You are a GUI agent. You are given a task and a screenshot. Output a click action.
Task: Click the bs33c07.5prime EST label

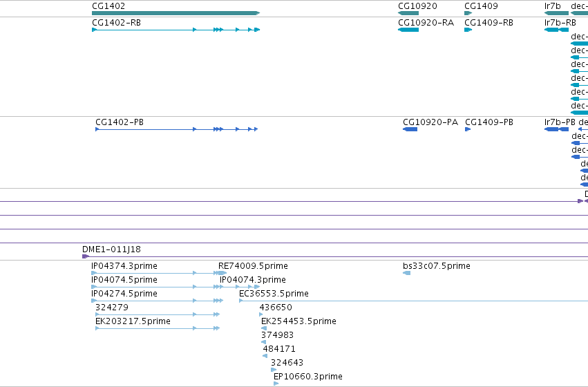click(x=437, y=266)
